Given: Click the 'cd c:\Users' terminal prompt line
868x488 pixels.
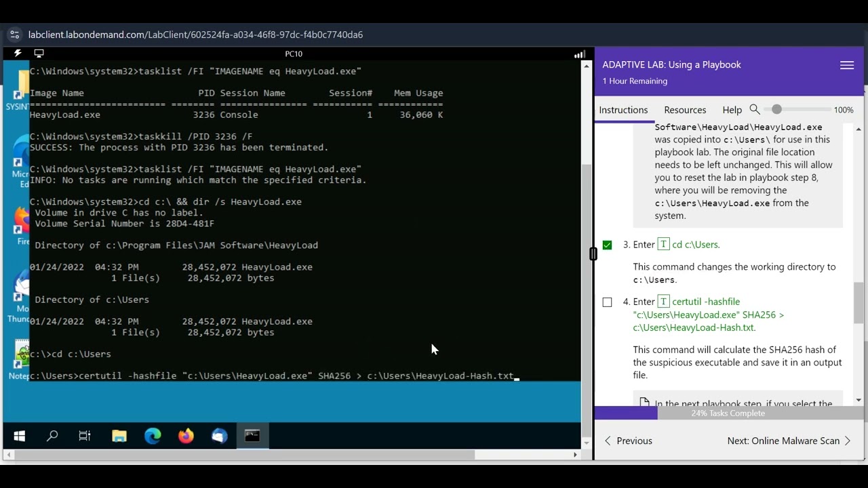Looking at the screenshot, I should pos(71,354).
